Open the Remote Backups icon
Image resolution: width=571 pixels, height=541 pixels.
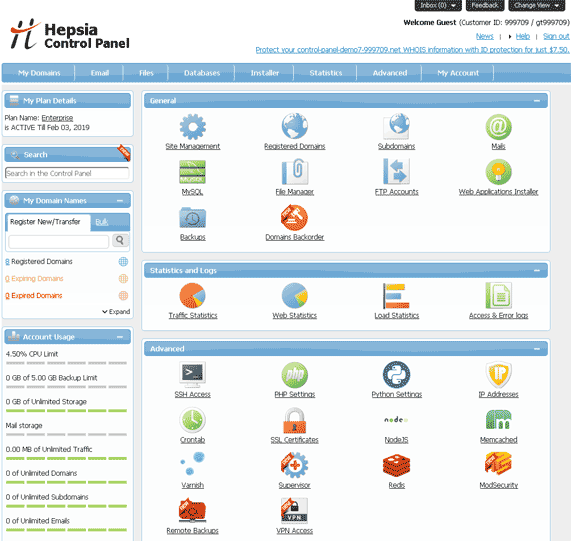(192, 510)
